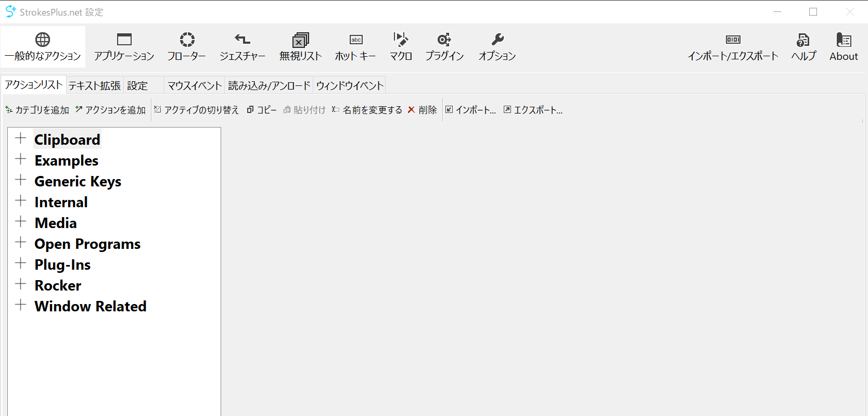Click the red 削除 toolbar button
This screenshot has height=416, width=868.
point(422,110)
